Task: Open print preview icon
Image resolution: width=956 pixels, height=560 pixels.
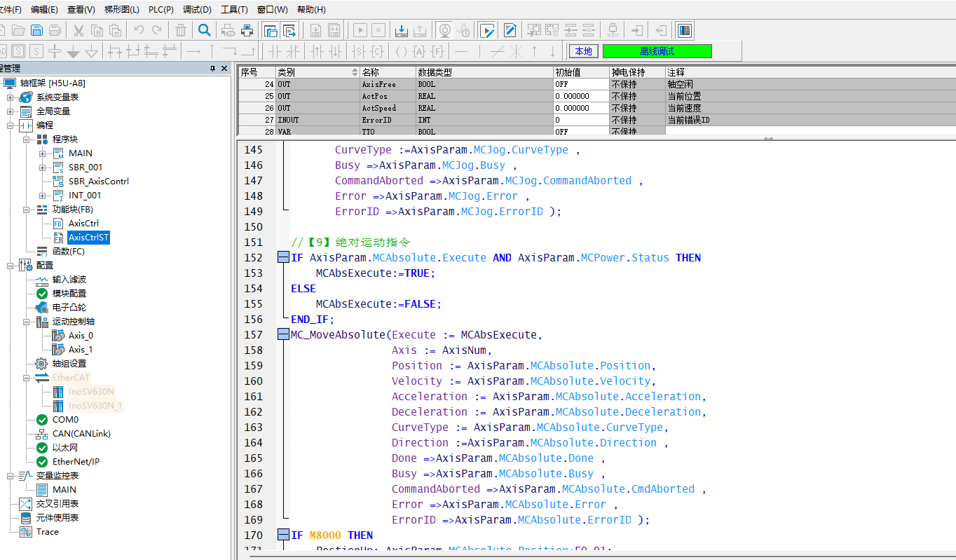Action: [228, 30]
